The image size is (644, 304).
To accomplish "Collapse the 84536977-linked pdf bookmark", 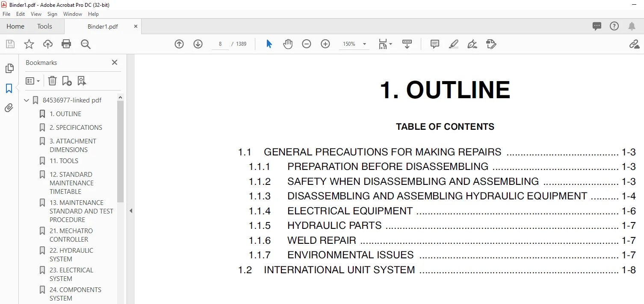I will 27,100.
